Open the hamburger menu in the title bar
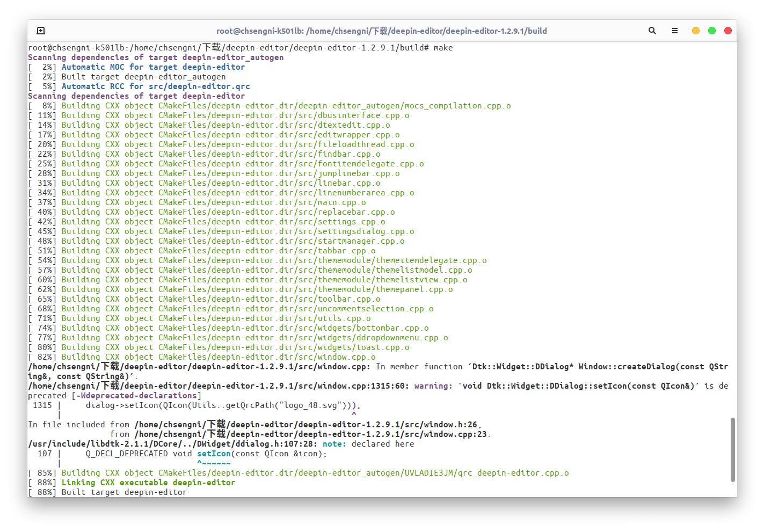The image size is (764, 532). coord(675,31)
